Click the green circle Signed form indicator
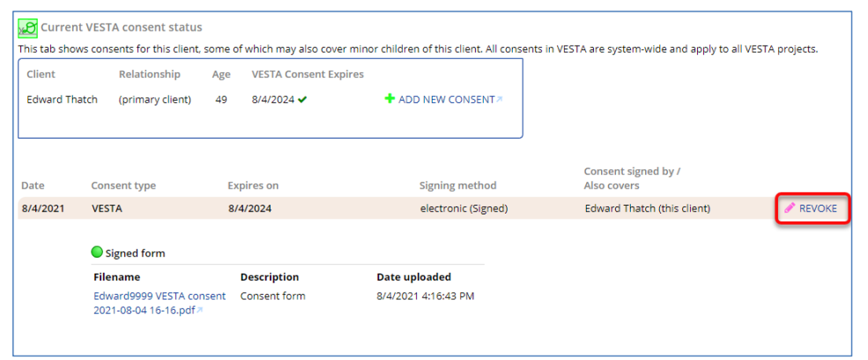868x360 pixels. [x=97, y=253]
